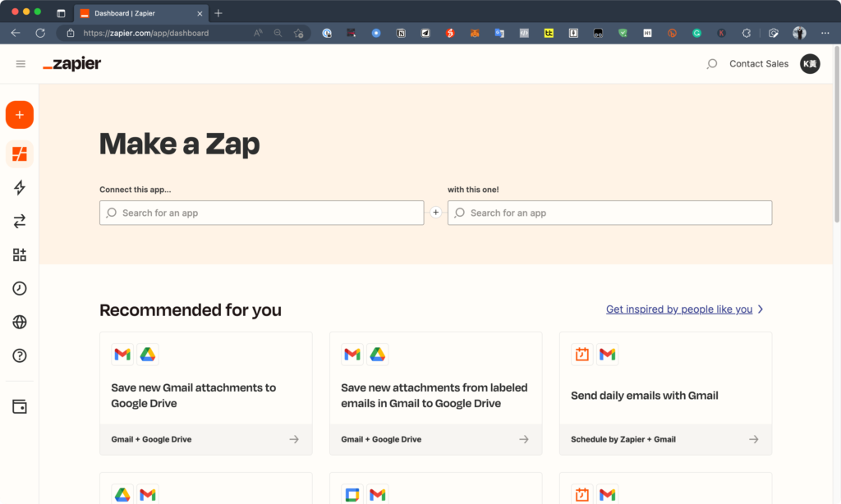Open Explore via the globe sidebar icon
Screen dimensions: 841x504
click(x=20, y=322)
